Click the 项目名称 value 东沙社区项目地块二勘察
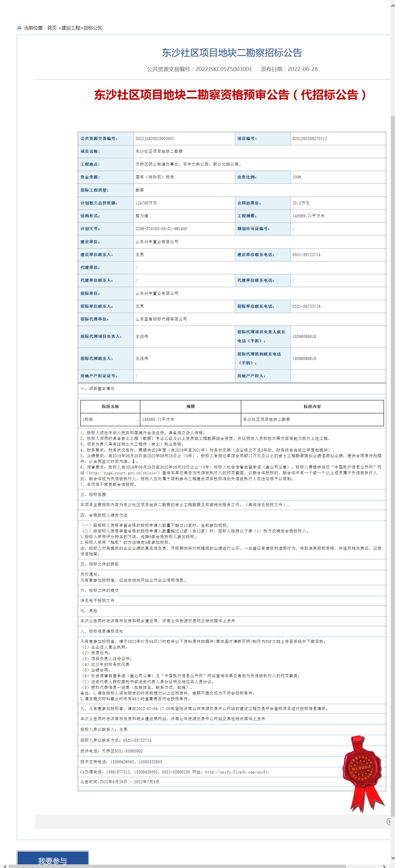 (159, 151)
